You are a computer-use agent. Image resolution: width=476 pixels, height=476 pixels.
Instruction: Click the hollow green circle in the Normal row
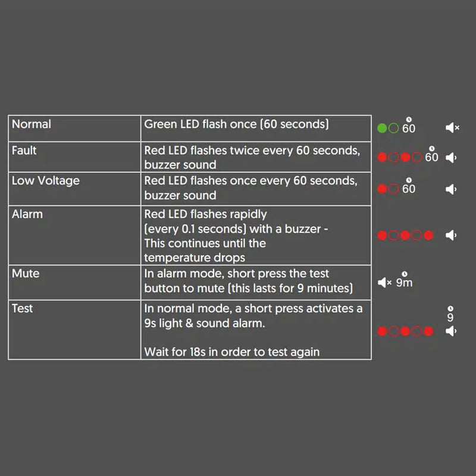pos(393,128)
